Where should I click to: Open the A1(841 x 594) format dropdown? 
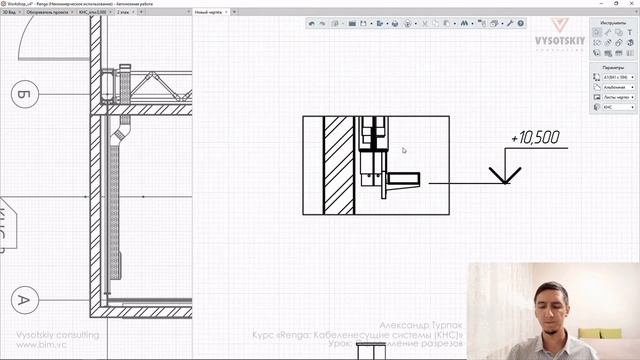point(619,77)
